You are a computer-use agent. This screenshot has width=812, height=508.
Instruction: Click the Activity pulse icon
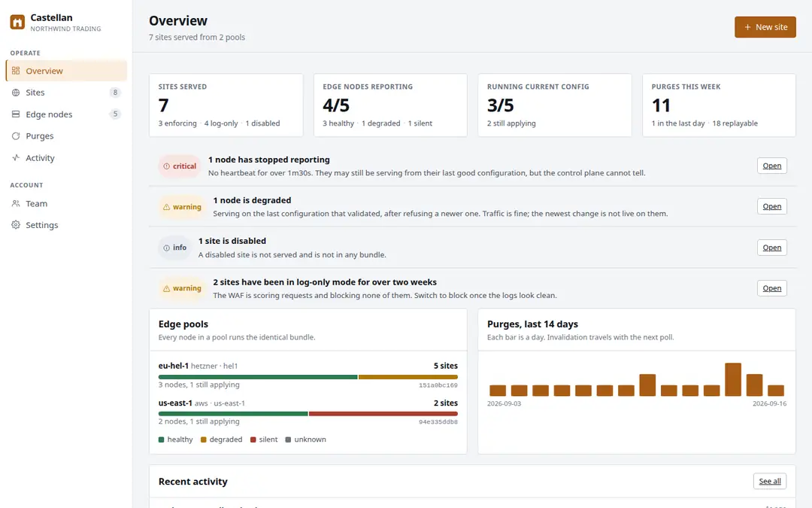16,157
